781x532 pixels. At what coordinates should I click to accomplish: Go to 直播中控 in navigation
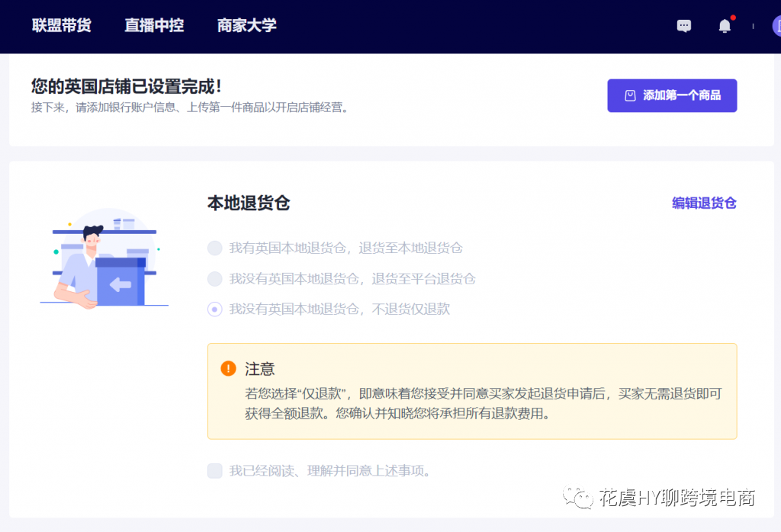[154, 25]
